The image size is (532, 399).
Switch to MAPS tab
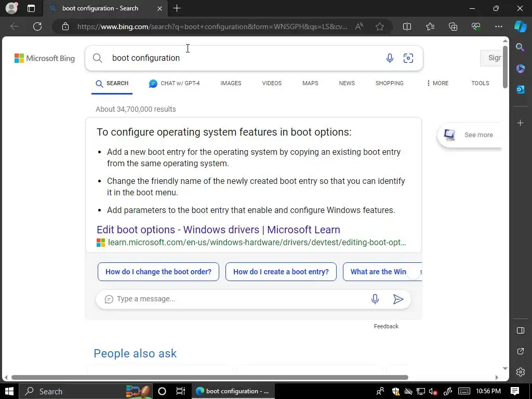click(x=310, y=84)
